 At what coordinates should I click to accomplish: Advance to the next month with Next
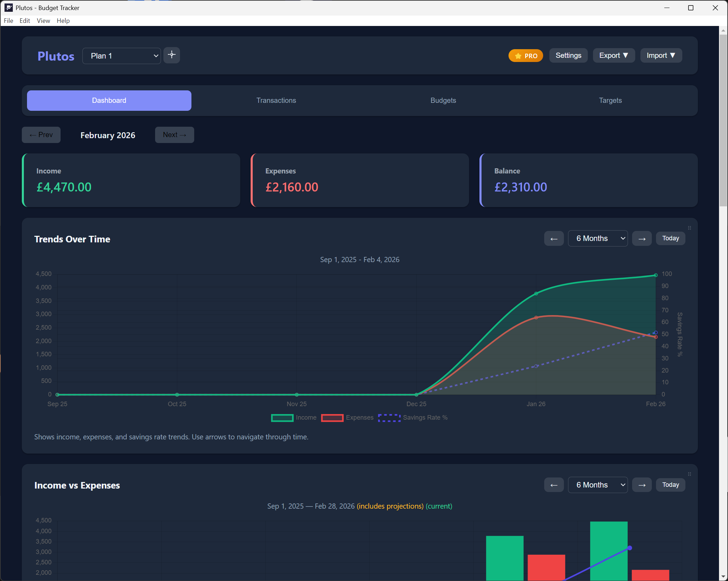tap(174, 135)
